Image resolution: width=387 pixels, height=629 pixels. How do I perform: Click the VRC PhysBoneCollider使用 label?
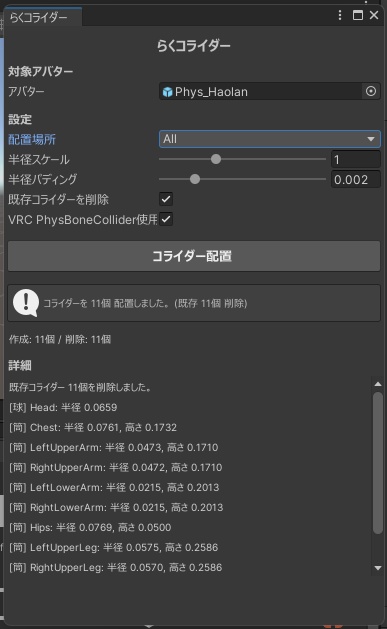[83, 219]
